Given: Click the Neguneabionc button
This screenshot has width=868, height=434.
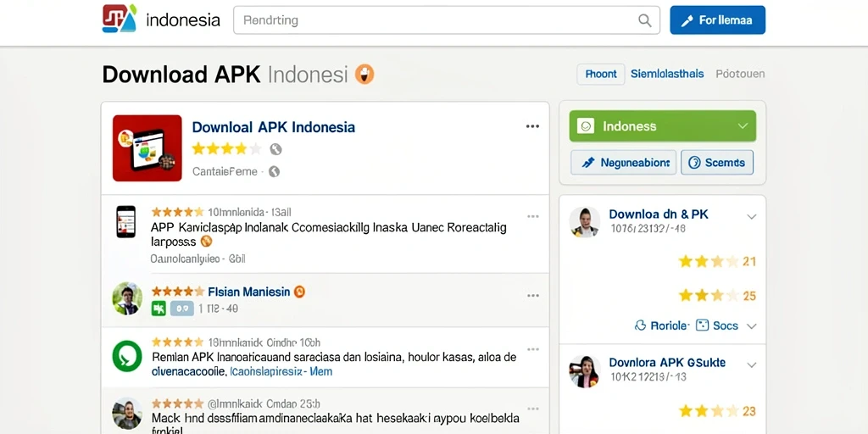Looking at the screenshot, I should [623, 163].
